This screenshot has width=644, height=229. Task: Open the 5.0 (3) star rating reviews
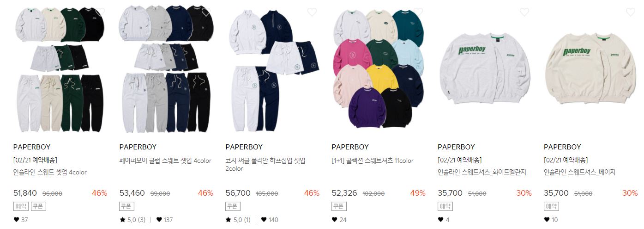coord(132,220)
